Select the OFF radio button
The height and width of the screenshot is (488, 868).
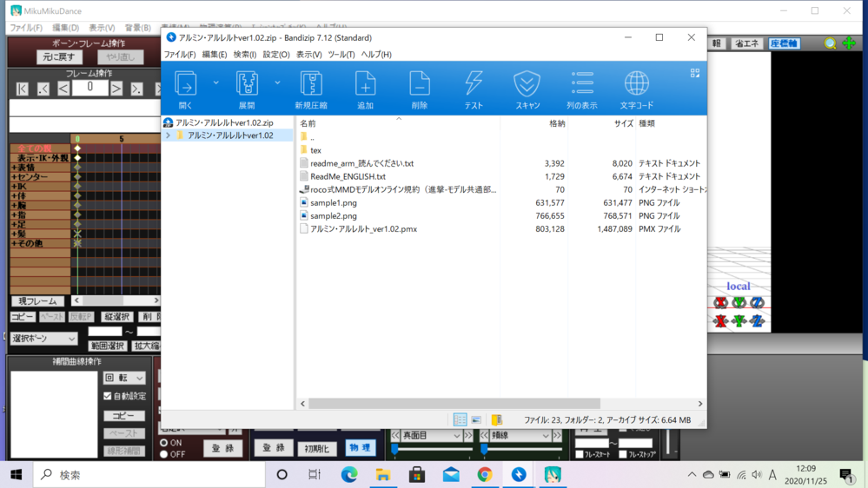click(x=164, y=454)
